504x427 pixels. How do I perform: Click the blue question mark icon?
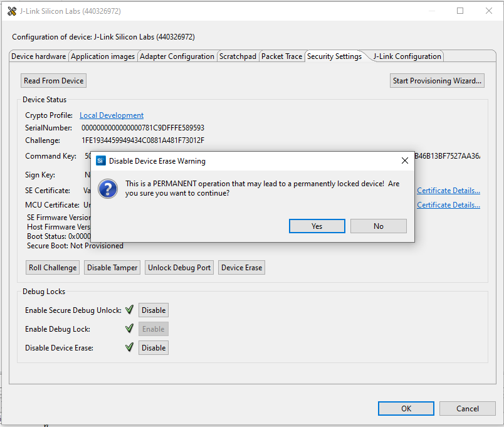coord(109,188)
